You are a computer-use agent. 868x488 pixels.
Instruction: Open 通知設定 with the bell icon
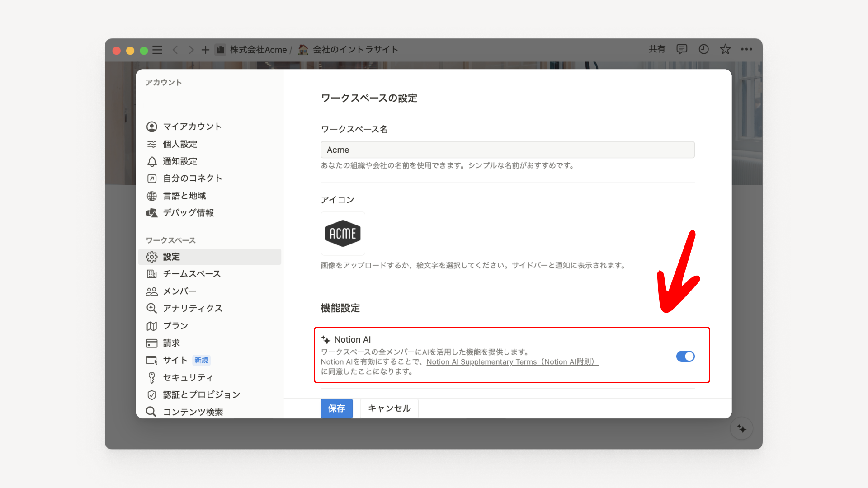180,161
